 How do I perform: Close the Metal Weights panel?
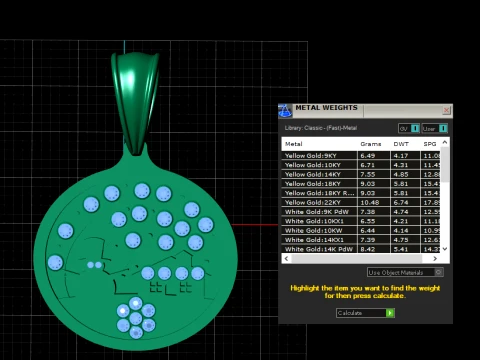click(x=446, y=110)
